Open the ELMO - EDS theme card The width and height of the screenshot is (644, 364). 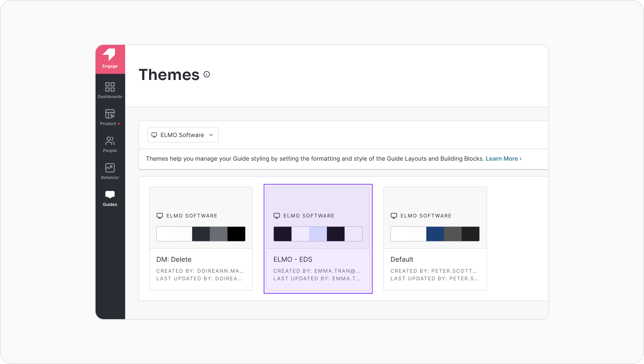(x=318, y=238)
